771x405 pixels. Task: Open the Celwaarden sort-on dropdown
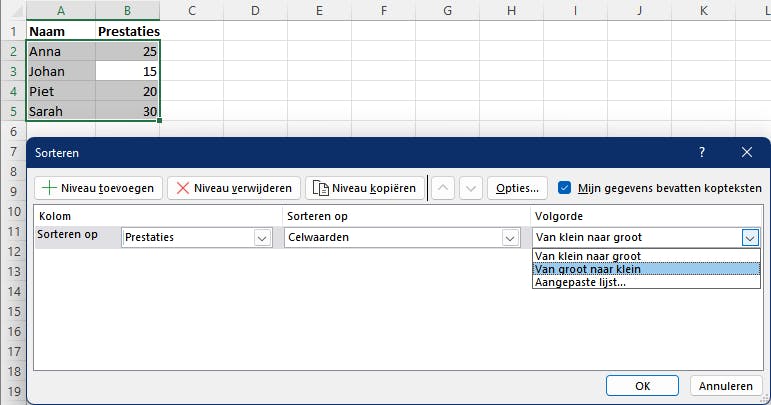tap(511, 238)
